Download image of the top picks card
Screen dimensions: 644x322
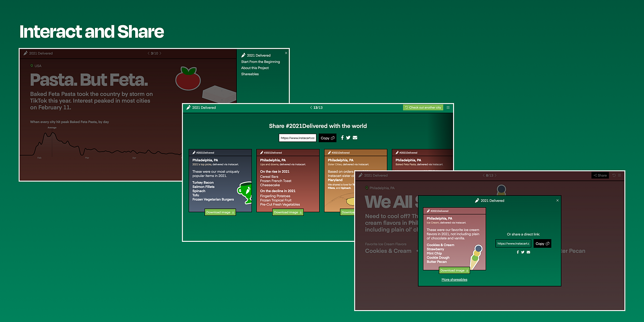point(220,212)
